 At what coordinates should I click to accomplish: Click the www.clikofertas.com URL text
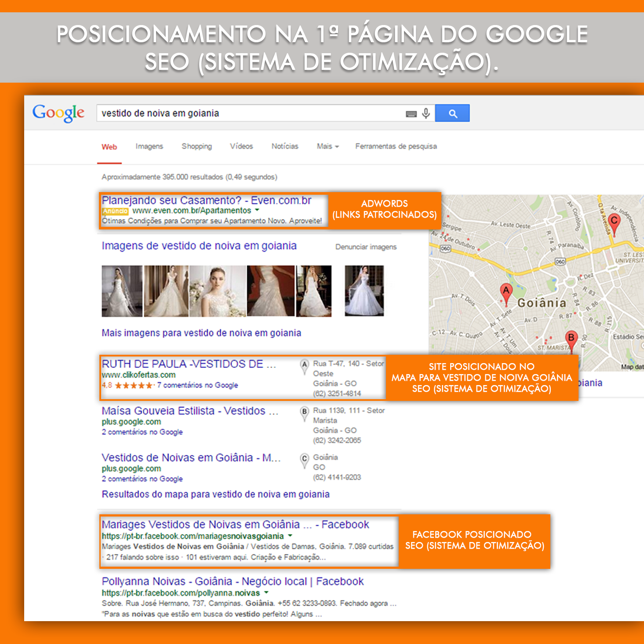click(138, 375)
